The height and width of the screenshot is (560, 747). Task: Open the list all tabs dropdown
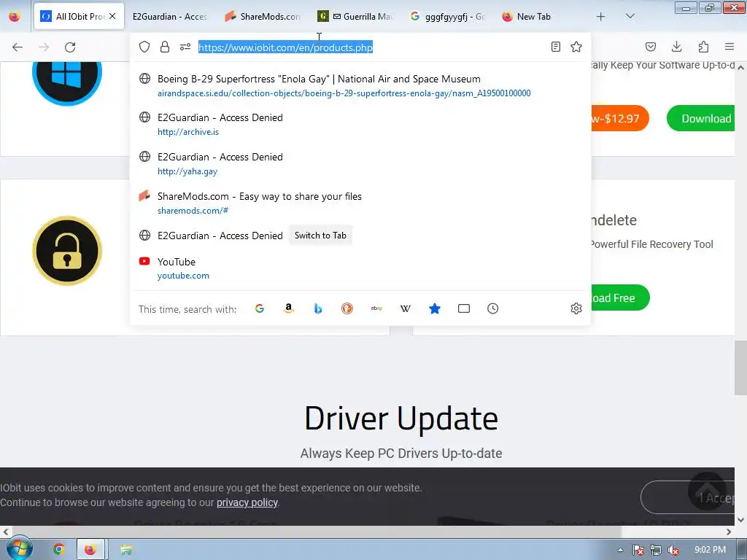[630, 16]
